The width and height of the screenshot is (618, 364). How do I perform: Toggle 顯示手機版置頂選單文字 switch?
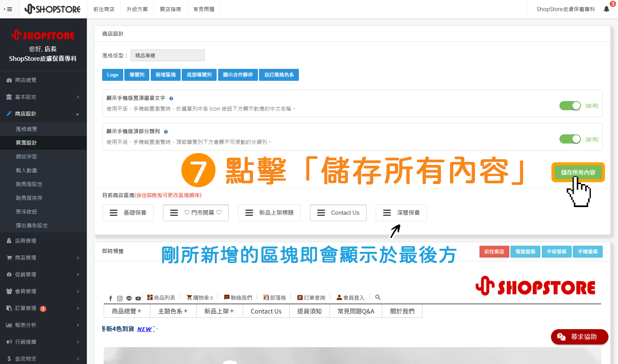tap(570, 106)
